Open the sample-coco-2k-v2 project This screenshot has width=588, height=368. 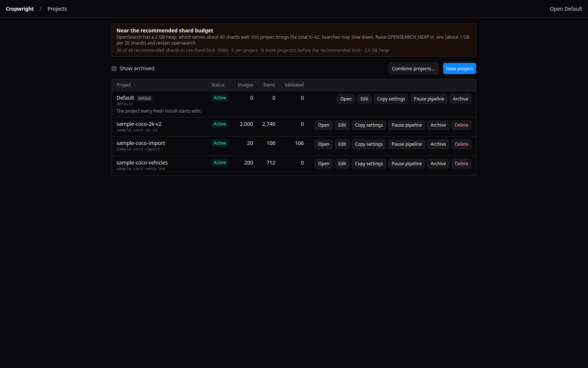323,125
